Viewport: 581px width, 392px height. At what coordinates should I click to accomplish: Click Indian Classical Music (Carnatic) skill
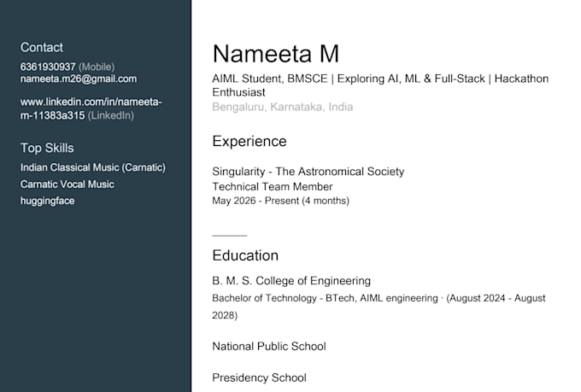93,167
